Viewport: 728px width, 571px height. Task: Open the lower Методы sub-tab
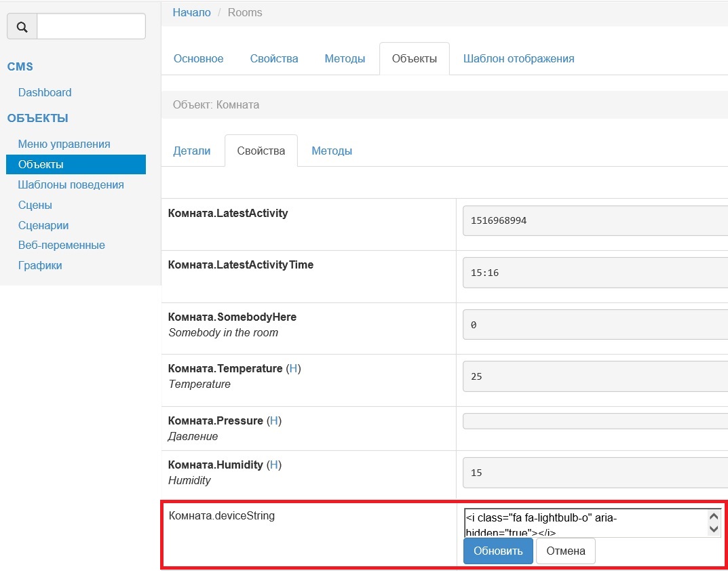pyautogui.click(x=332, y=151)
